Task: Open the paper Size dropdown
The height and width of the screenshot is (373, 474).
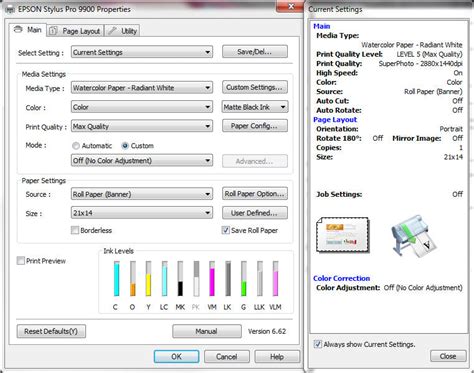Action: coord(142,213)
